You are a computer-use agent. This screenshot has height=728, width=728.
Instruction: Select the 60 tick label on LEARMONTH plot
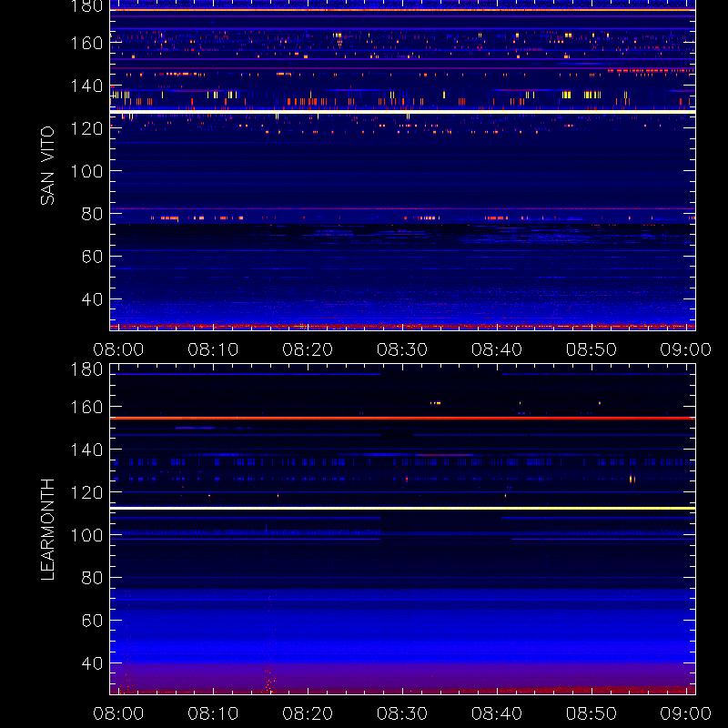(x=92, y=621)
